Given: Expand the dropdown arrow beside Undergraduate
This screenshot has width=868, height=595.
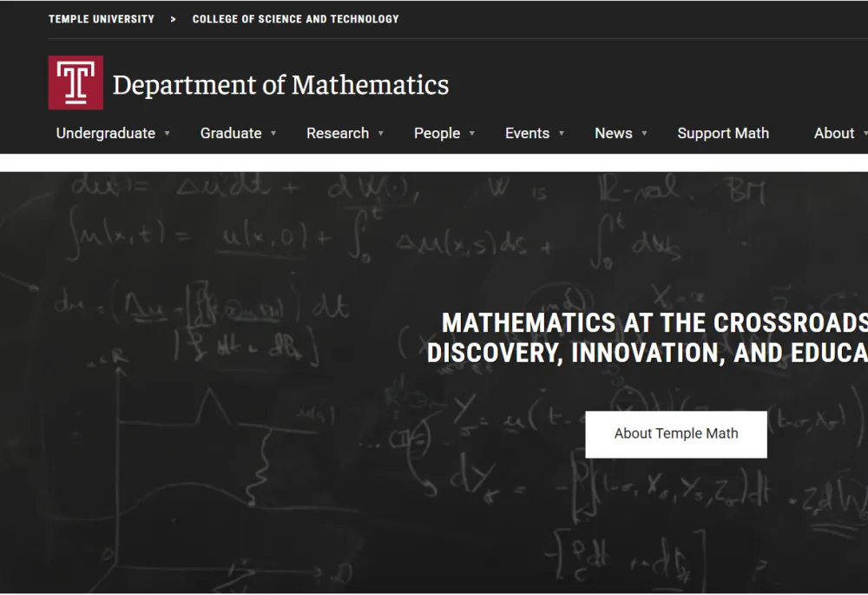Looking at the screenshot, I should point(168,134).
